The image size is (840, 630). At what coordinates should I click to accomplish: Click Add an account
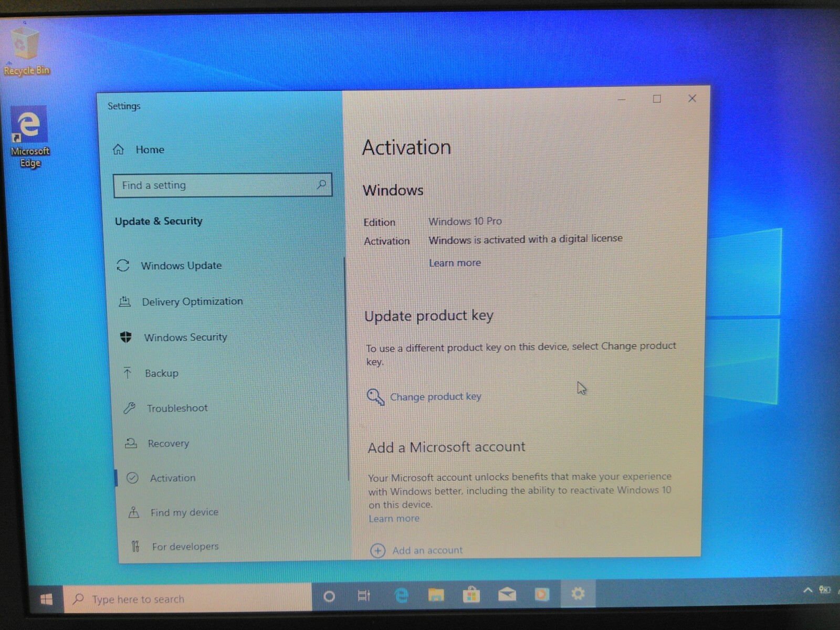point(427,550)
